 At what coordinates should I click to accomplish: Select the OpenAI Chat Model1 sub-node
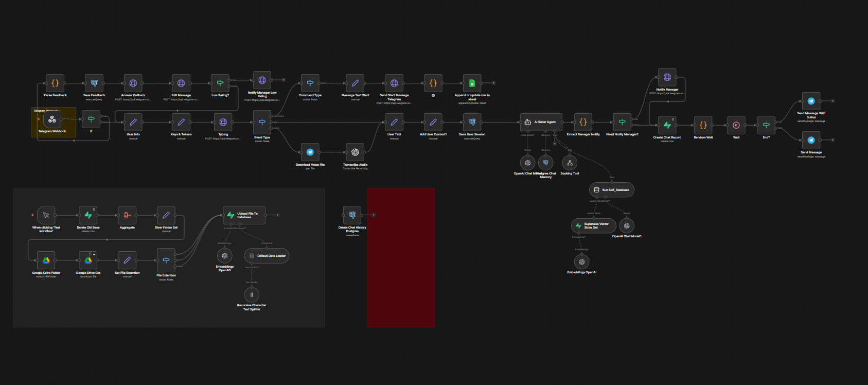coord(627,226)
